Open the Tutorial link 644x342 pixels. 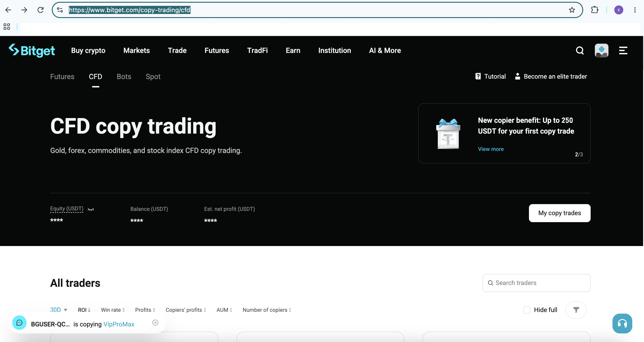point(495,76)
